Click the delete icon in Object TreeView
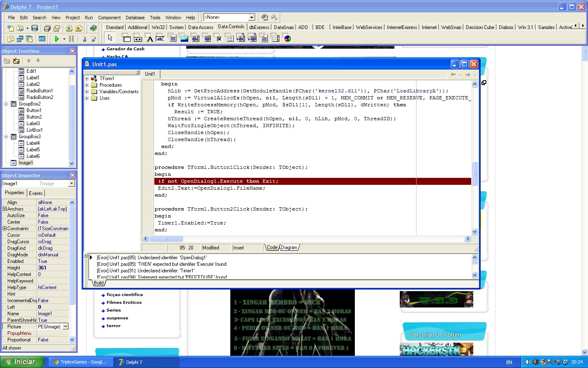The image size is (588, 368). pos(16,61)
